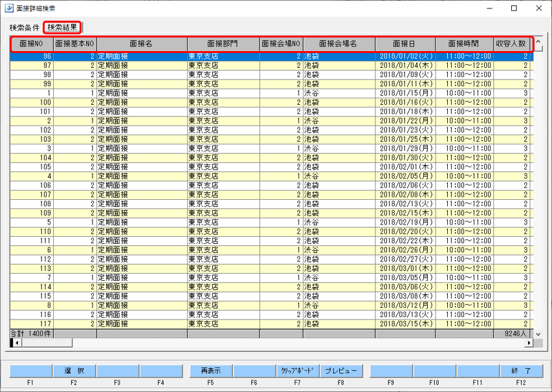Select the row with 面接NO 102

[x=271, y=130]
